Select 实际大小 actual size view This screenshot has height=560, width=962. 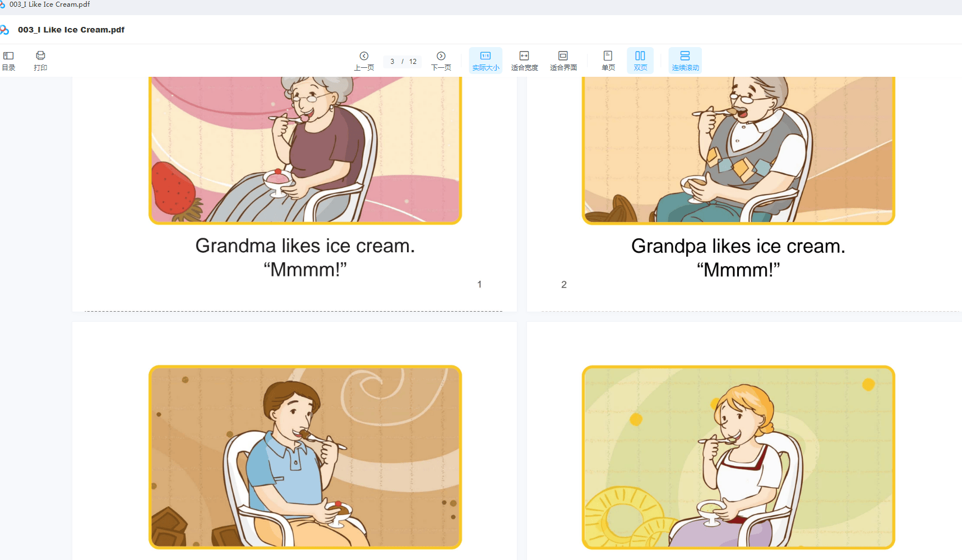point(485,61)
